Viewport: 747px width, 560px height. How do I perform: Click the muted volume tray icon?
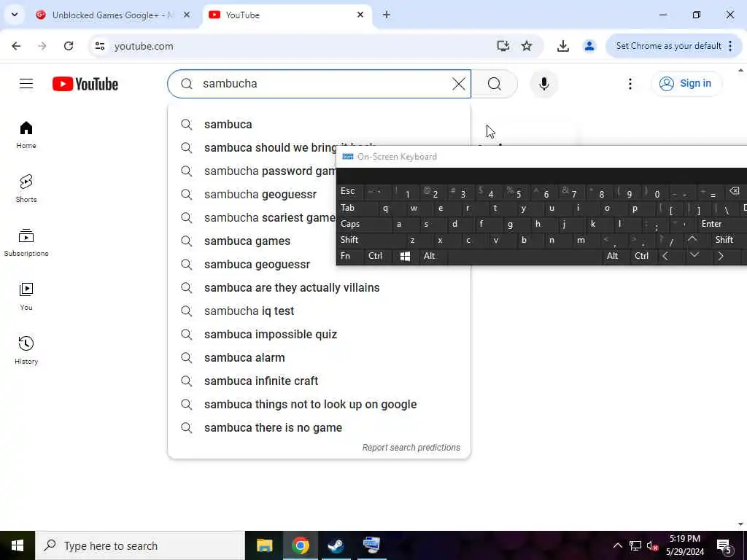[x=653, y=545]
